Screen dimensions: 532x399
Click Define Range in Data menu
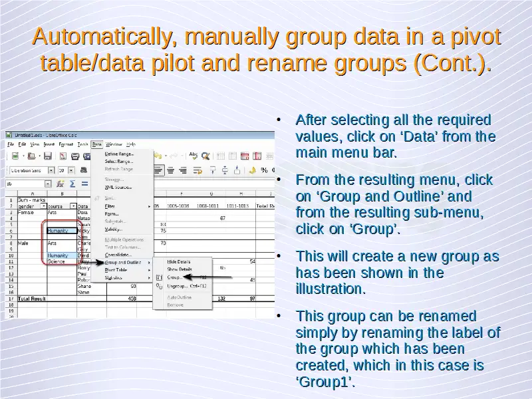pyautogui.click(x=119, y=154)
